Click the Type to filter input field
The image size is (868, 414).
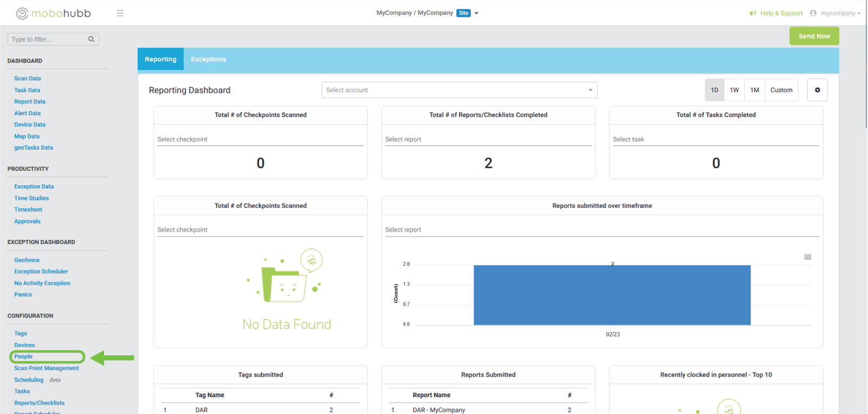[x=48, y=39]
